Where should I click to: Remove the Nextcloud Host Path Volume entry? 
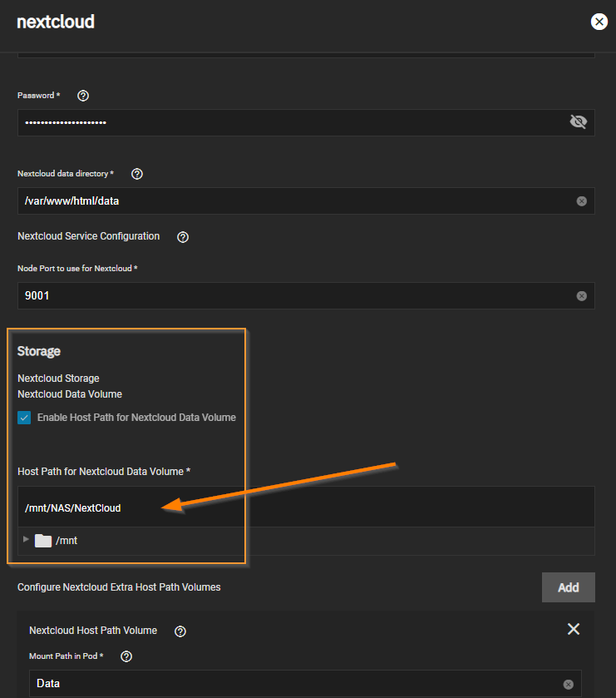pos(574,629)
